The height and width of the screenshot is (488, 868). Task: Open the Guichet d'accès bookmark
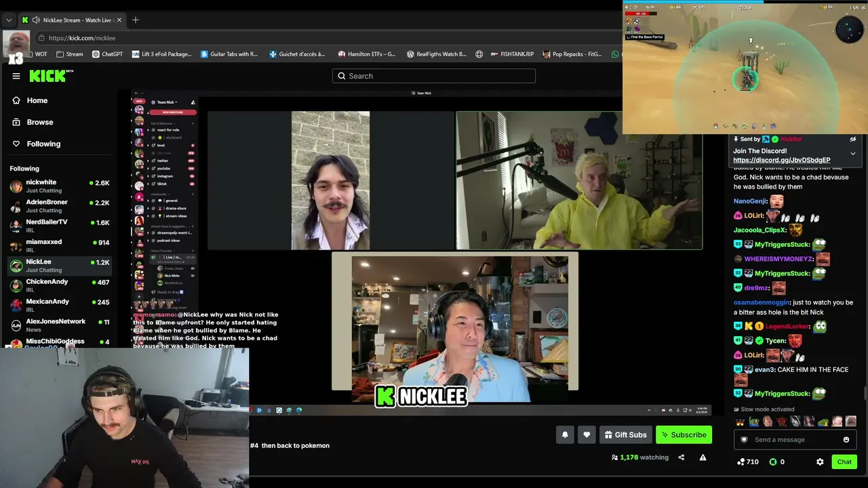click(297, 54)
